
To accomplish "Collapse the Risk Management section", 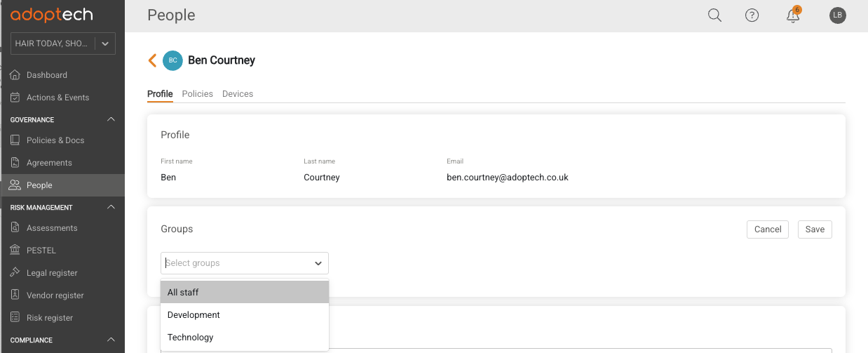I will coord(111,208).
